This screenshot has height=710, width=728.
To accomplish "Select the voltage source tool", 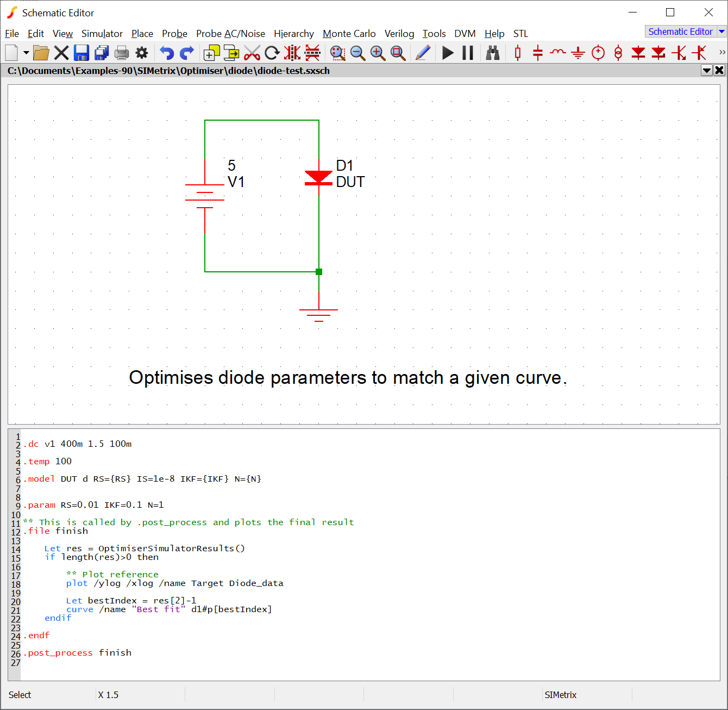I will tap(598, 53).
